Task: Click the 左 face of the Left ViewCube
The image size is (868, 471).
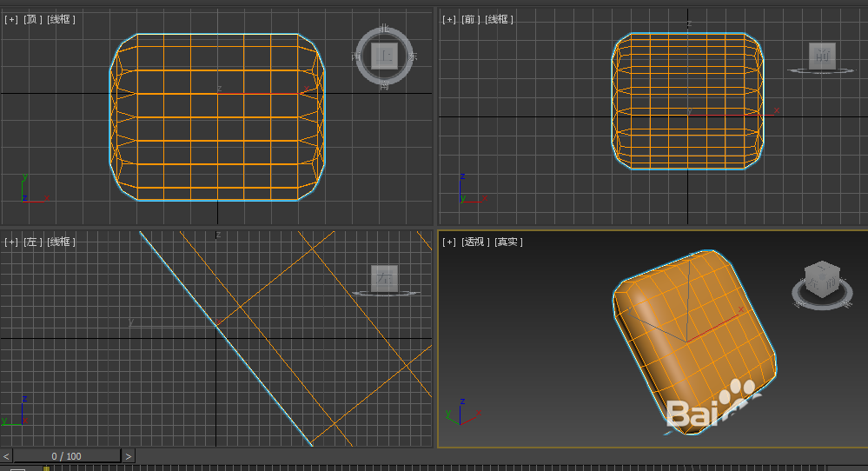Action: coord(384,278)
